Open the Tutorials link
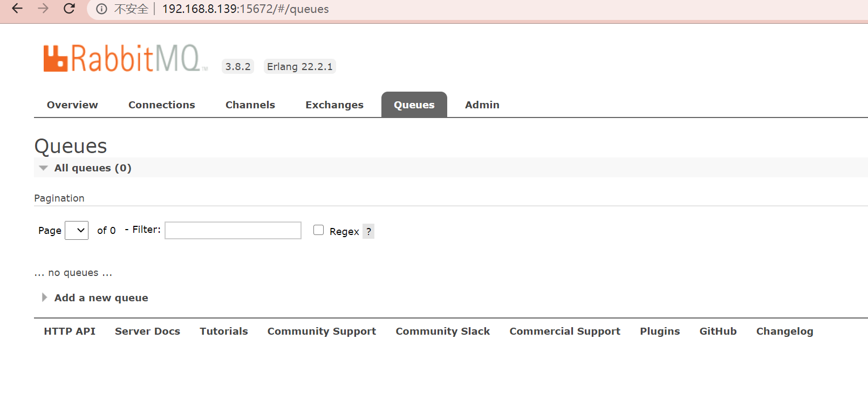Viewport: 868px width, 408px height. click(x=224, y=331)
